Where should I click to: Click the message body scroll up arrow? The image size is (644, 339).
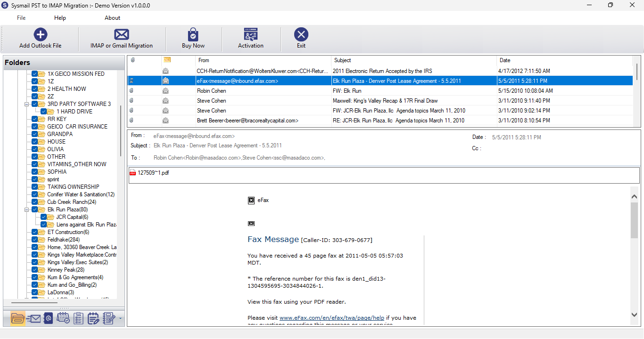(635, 196)
